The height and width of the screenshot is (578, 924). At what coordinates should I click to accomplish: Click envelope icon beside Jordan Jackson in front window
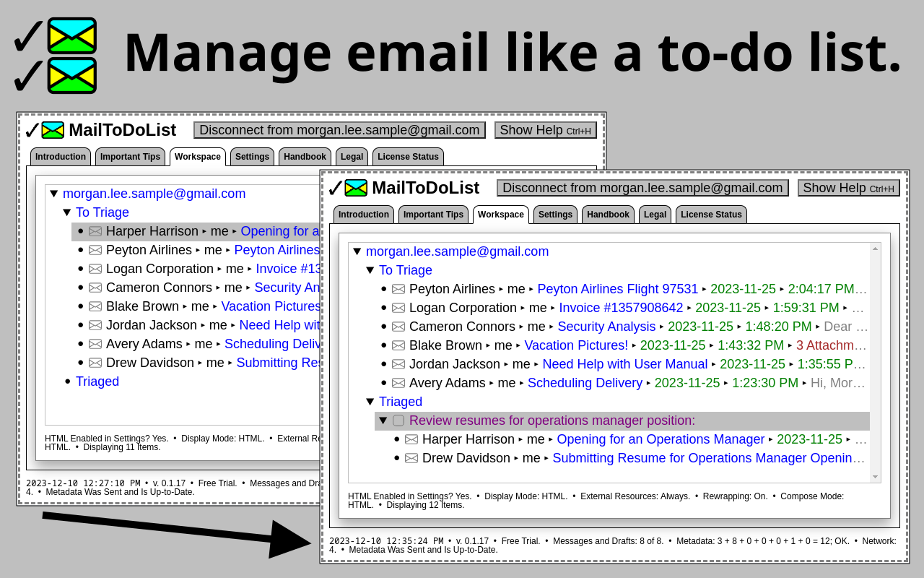click(398, 364)
